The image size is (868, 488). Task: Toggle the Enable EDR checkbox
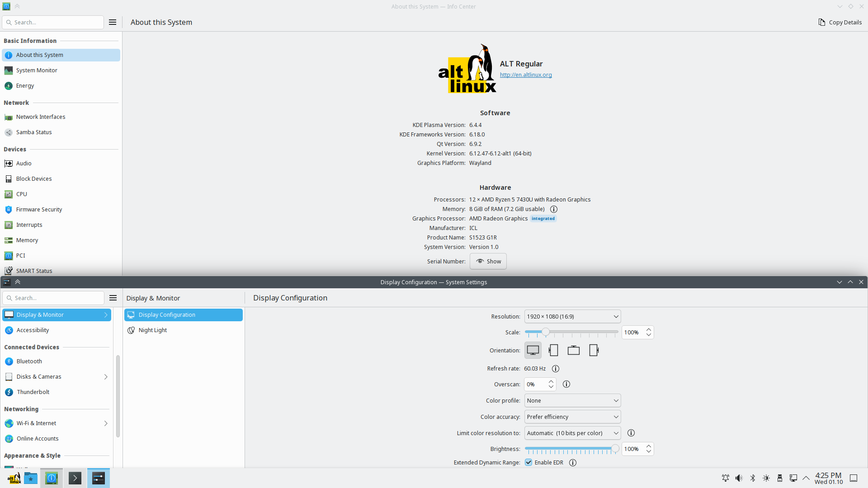point(528,462)
